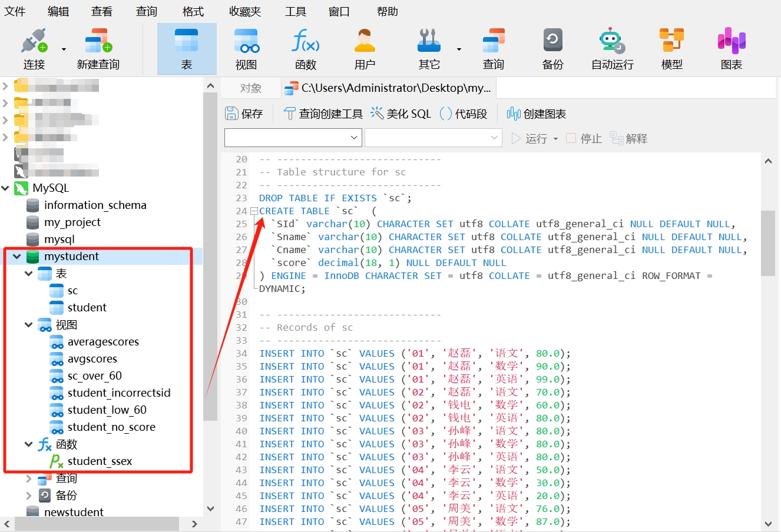Screen dimensions: 781x532
Task: Collapse the CREATE TABLE code fold at line 24
Action: pos(254,211)
